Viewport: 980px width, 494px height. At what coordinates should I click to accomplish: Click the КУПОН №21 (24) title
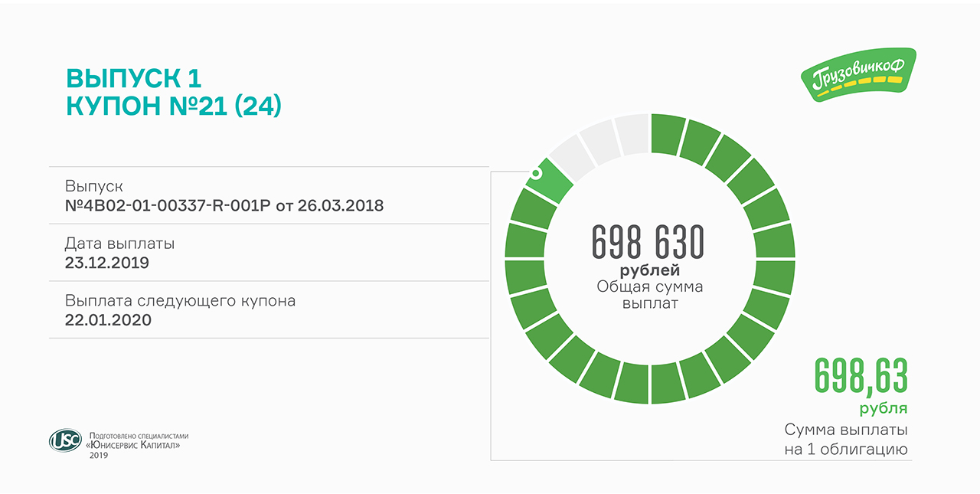coord(174,106)
